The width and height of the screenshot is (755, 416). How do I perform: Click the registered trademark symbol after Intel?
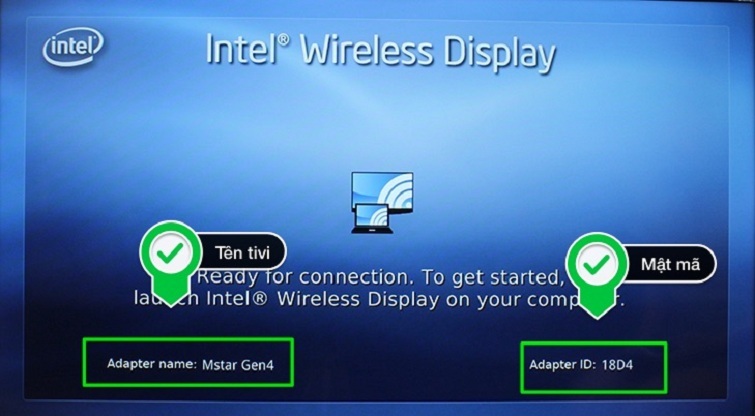[x=283, y=39]
